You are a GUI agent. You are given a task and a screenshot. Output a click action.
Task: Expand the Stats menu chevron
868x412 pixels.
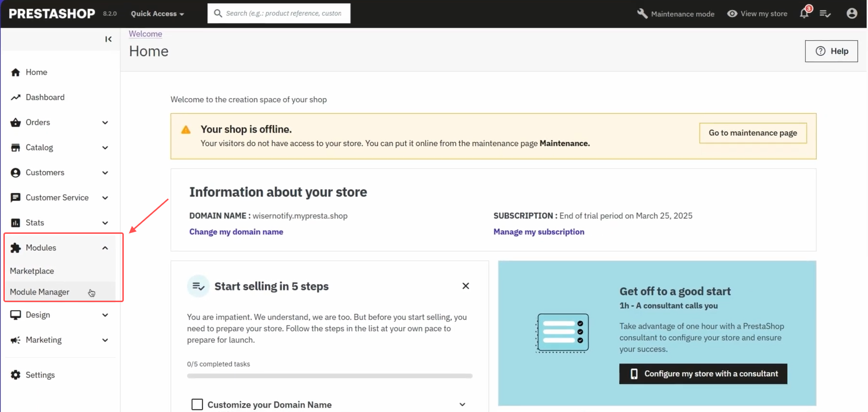coord(105,223)
